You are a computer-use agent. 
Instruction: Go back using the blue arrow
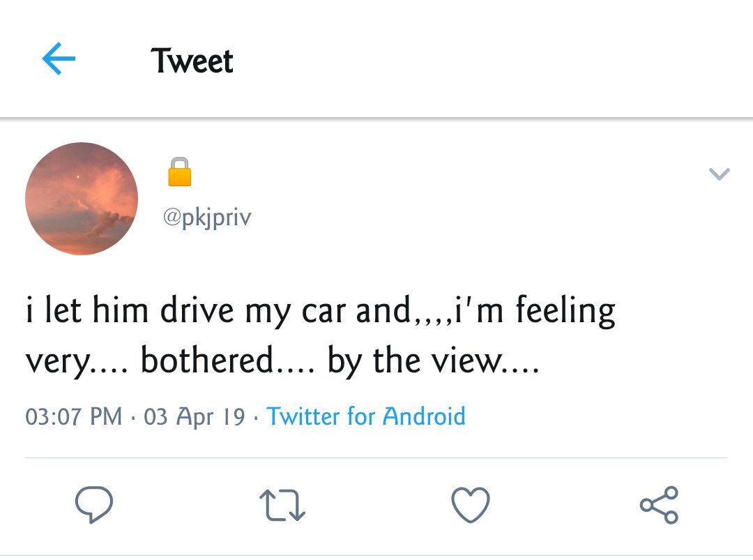pyautogui.click(x=59, y=59)
